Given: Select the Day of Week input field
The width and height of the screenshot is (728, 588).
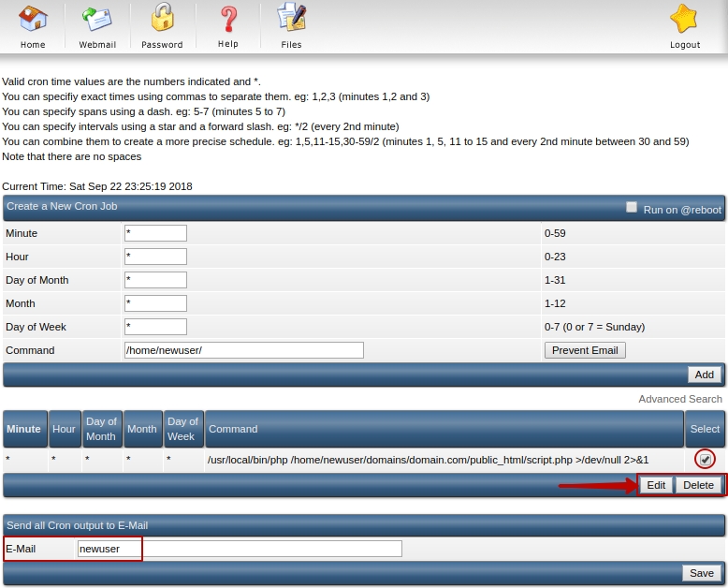Looking at the screenshot, I should point(155,327).
